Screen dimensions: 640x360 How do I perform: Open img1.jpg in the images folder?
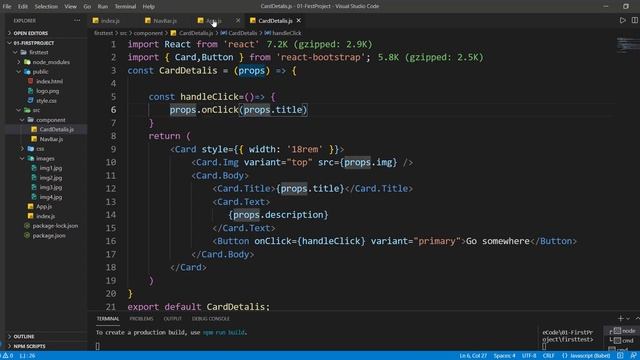[51, 168]
